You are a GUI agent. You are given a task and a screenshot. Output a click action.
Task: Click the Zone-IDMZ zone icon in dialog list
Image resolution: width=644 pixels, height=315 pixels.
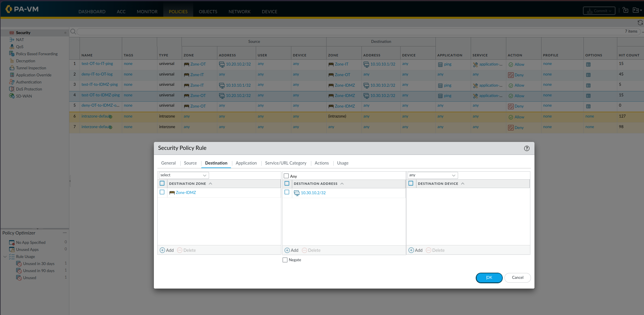click(x=172, y=193)
